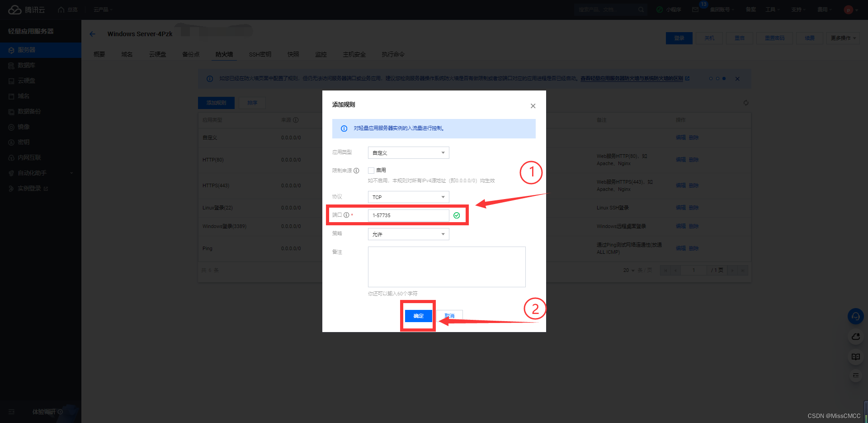
Task: Click into the 备注 remarks text area
Action: [x=447, y=267]
